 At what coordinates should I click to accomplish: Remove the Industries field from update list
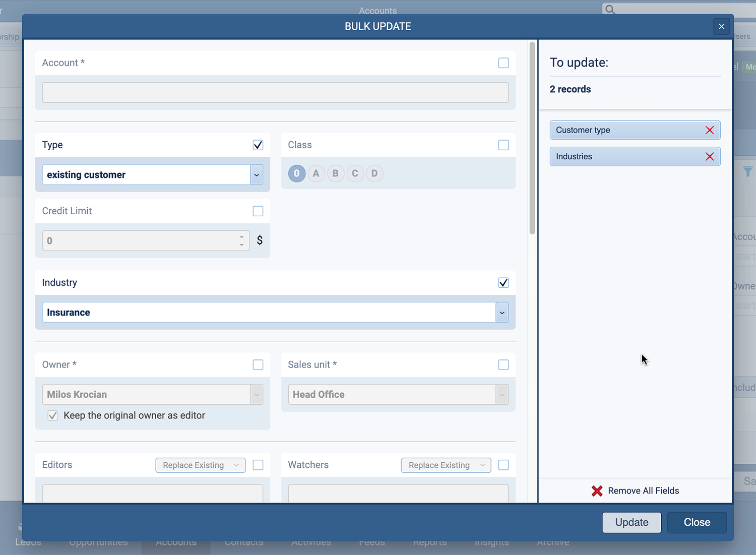click(x=710, y=156)
